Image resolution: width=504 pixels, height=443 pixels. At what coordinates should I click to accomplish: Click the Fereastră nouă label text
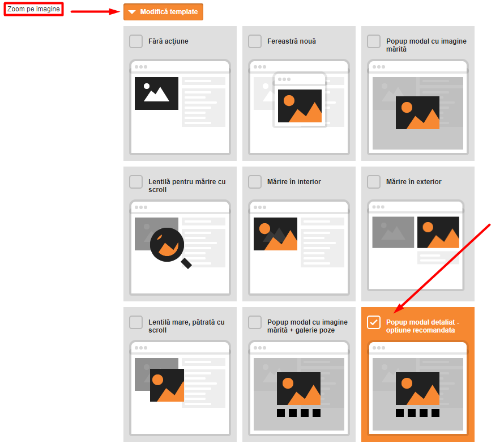pyautogui.click(x=292, y=41)
